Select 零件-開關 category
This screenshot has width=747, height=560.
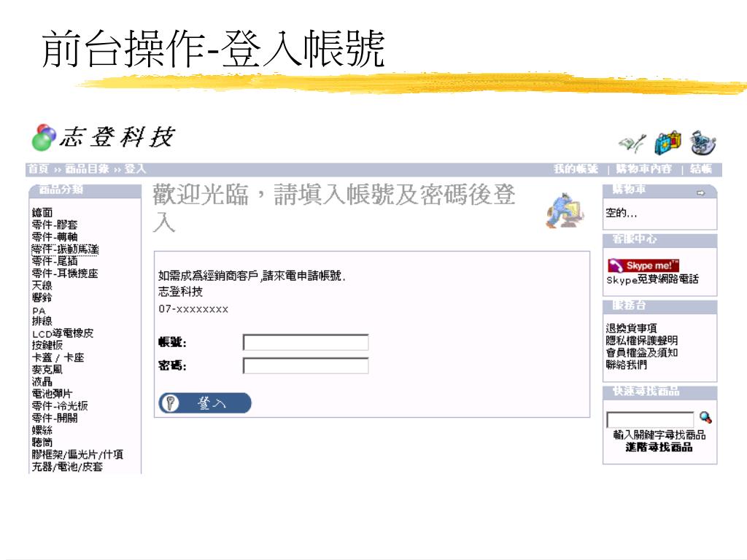(x=55, y=418)
